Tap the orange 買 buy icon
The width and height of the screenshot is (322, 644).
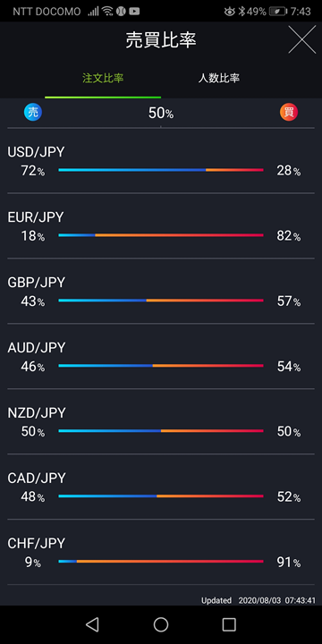289,112
